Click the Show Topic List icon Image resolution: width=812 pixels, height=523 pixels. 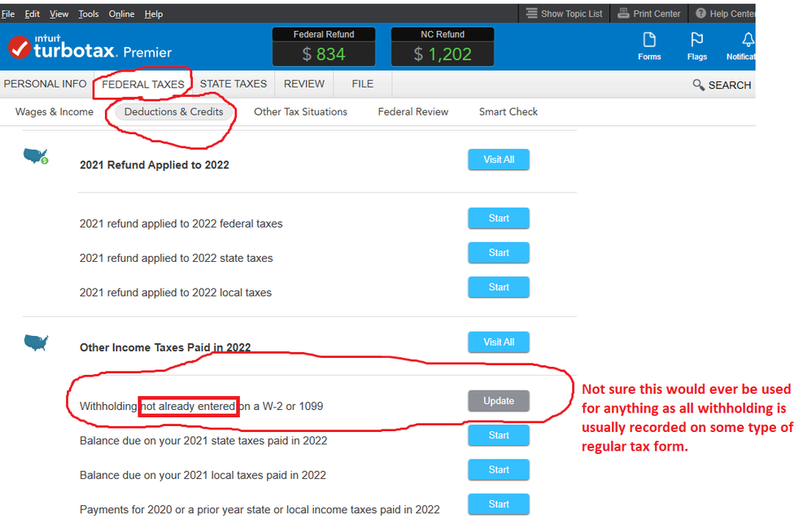532,13
